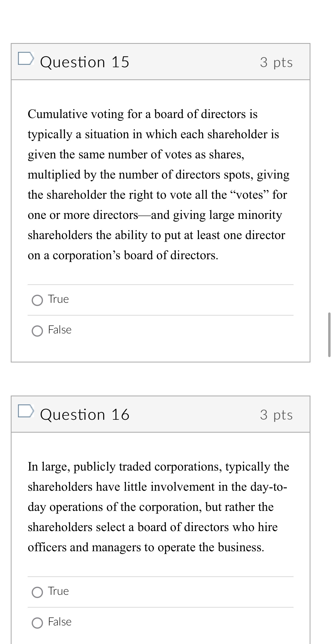
Task: Click the Question 16 header title
Action: coord(85,414)
